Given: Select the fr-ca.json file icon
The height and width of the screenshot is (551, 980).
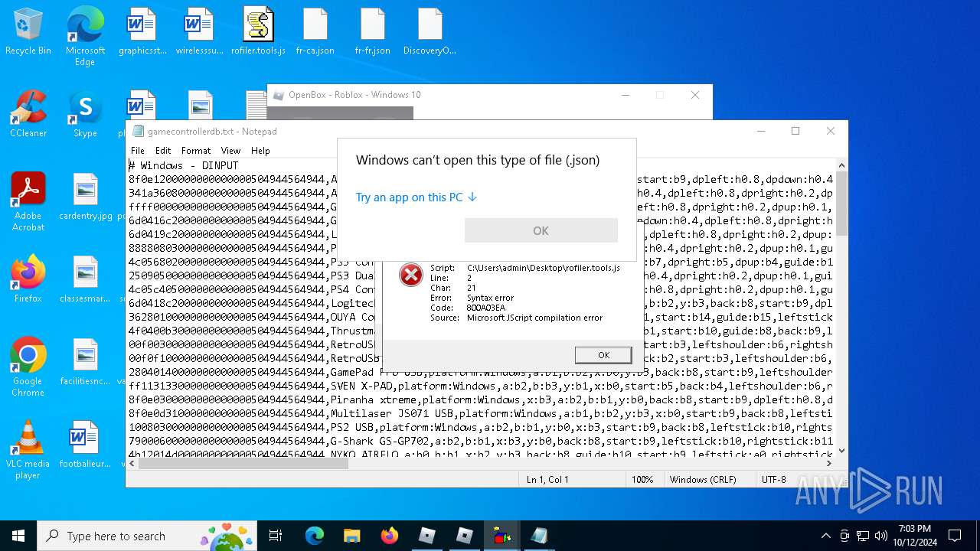Looking at the screenshot, I should point(315,31).
